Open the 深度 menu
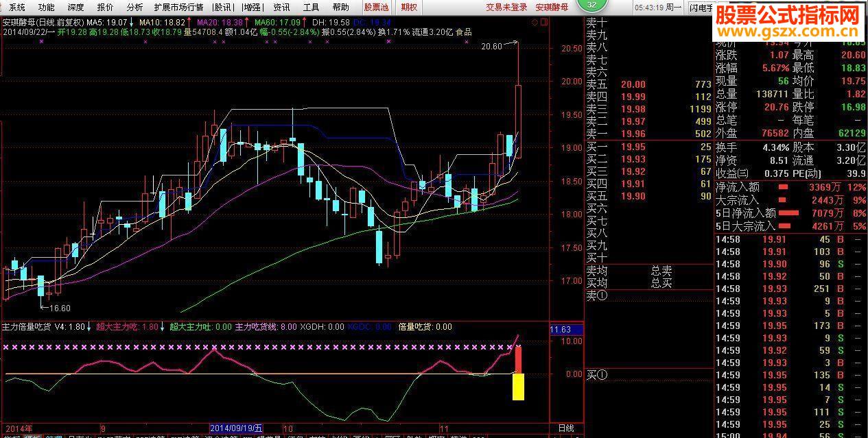Viewport: 868px width, 438px height. 75,7
